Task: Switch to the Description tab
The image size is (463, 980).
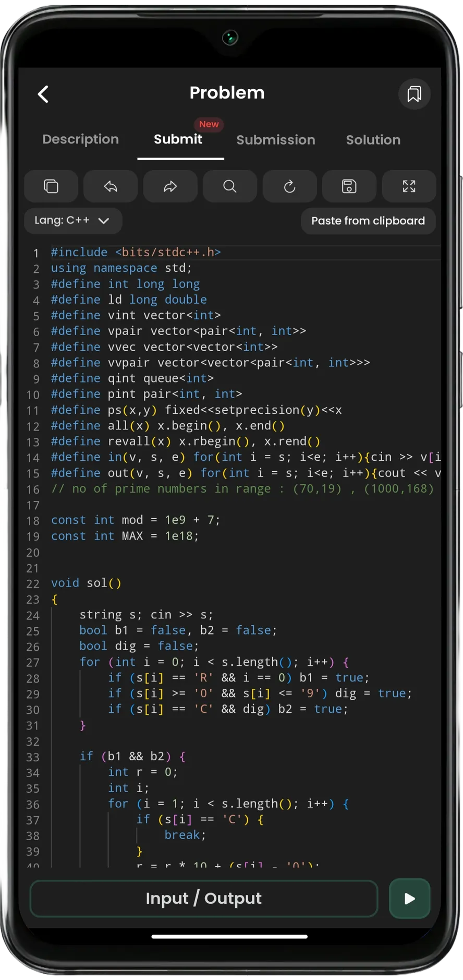Action: click(81, 139)
